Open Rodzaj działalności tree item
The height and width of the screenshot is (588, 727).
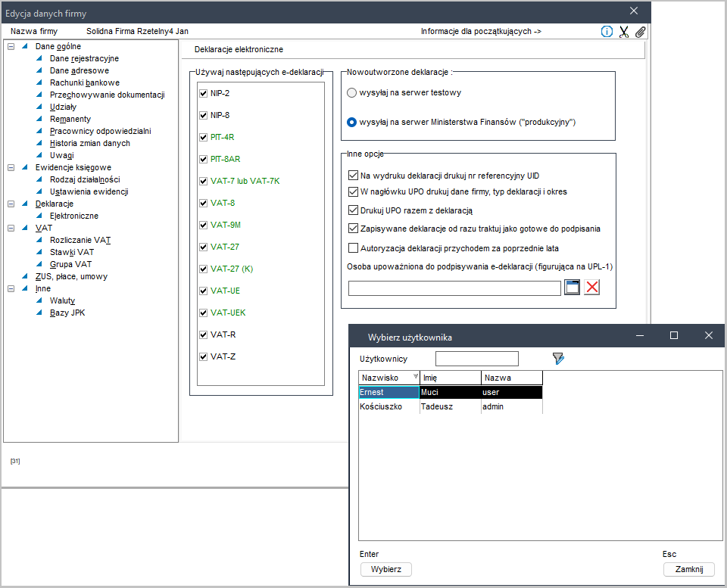point(85,179)
